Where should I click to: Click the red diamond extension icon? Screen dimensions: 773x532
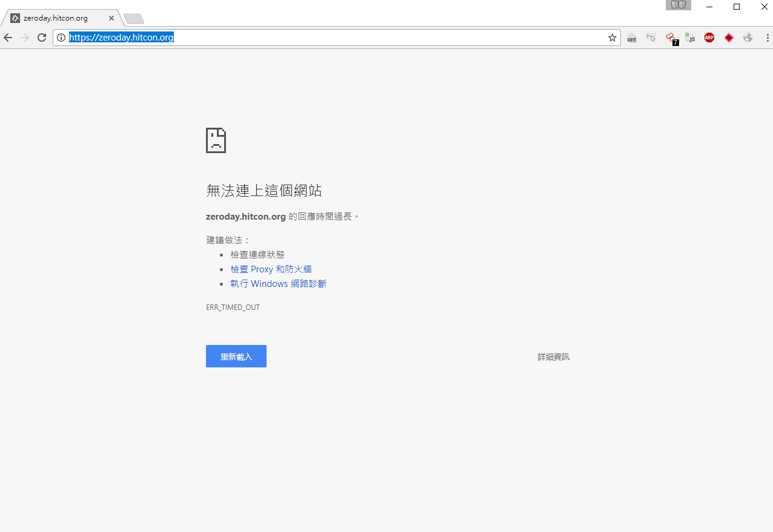coord(729,38)
